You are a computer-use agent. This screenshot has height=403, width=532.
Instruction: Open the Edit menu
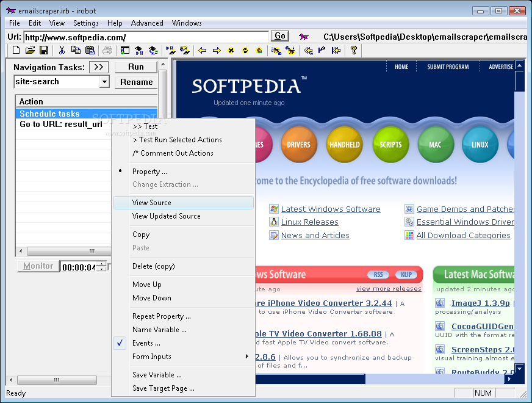(35, 23)
